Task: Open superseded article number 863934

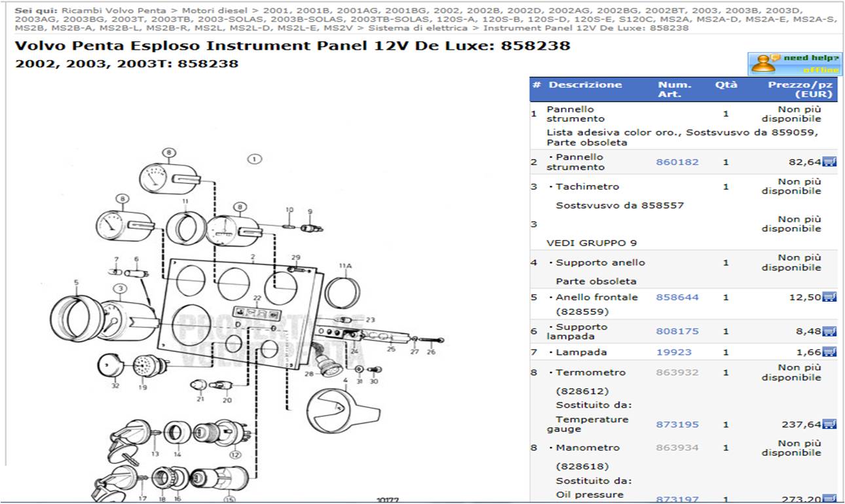Action: pyautogui.click(x=677, y=448)
